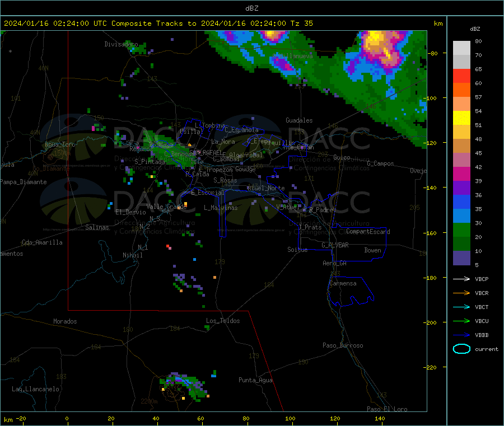Select the purple swatch in dBZ scale

(x=461, y=188)
